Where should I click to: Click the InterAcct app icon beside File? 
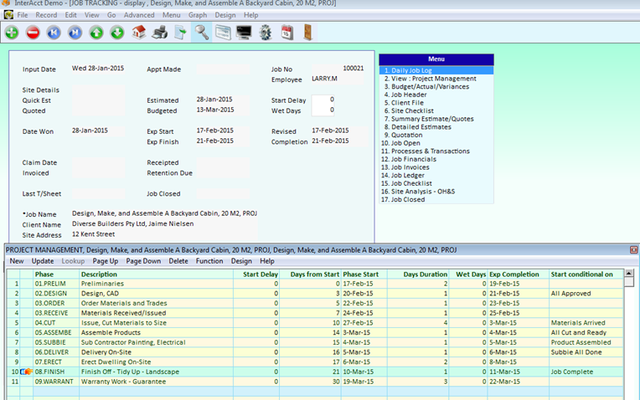point(8,15)
